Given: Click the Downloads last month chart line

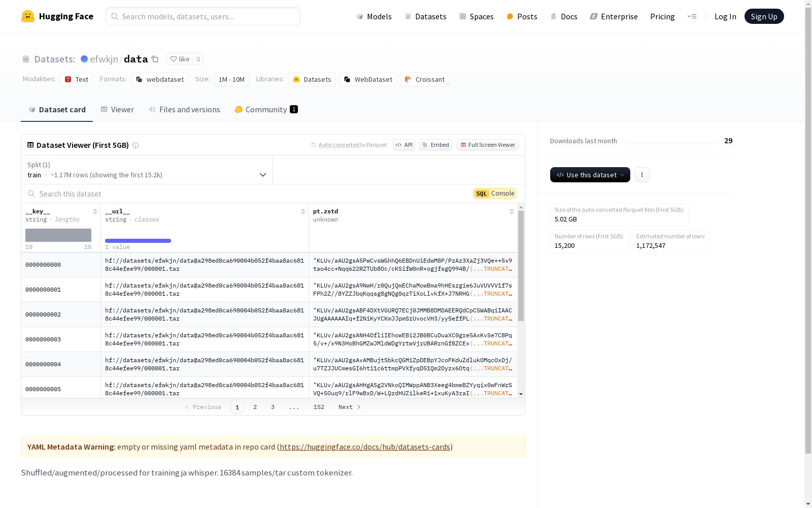Looking at the screenshot, I should click(x=670, y=142).
